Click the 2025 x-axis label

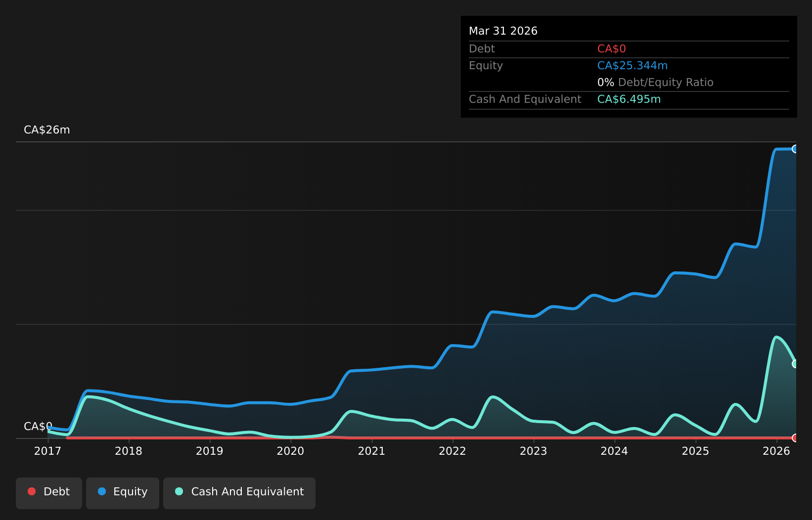click(695, 451)
